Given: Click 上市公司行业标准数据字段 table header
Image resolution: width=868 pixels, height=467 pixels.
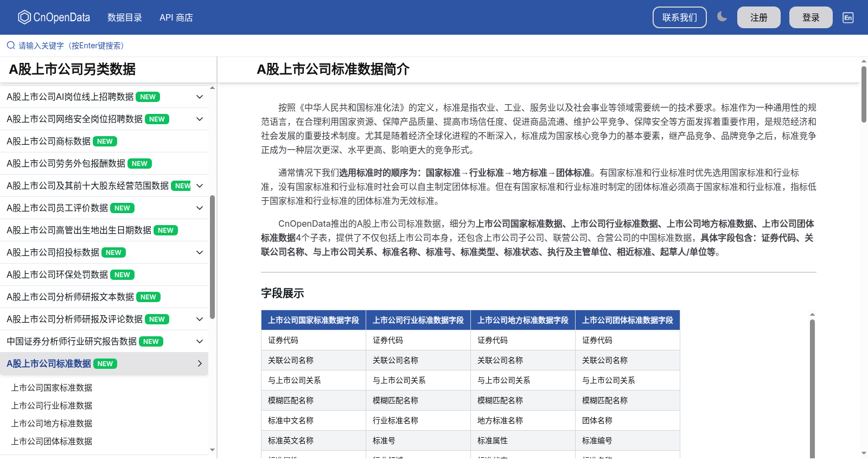Looking at the screenshot, I should pos(418,320).
